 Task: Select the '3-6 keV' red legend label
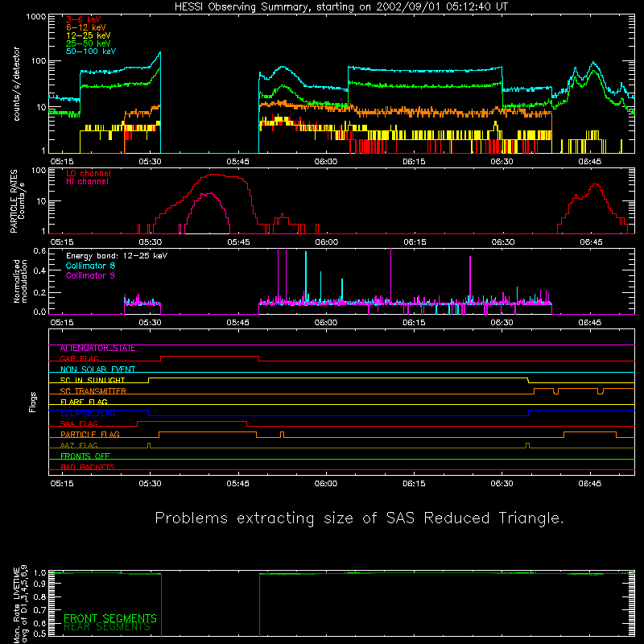83,19
